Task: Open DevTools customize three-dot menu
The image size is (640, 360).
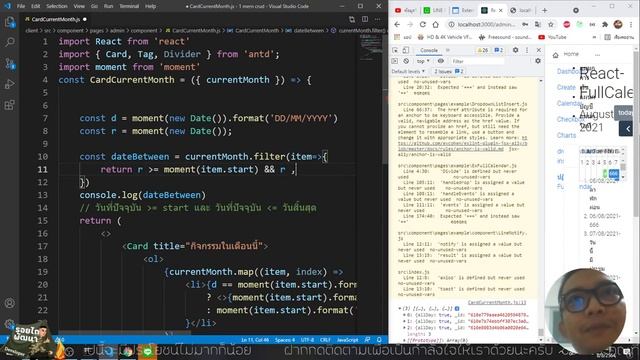Action: (x=527, y=50)
